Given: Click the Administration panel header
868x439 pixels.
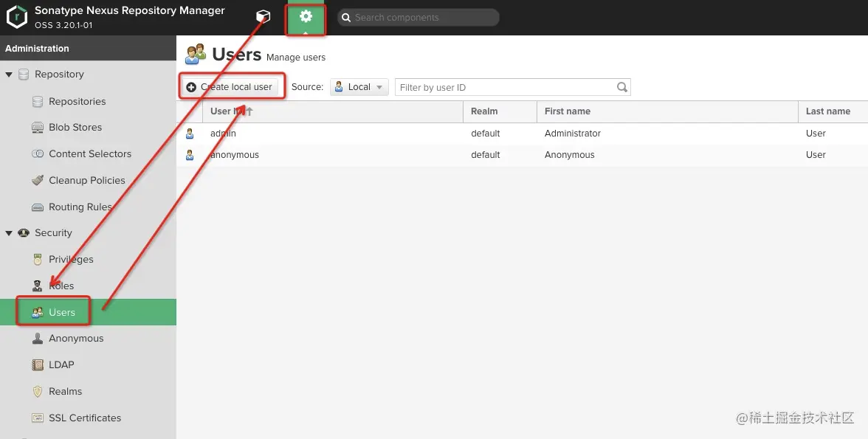Looking at the screenshot, I should tap(88, 48).
